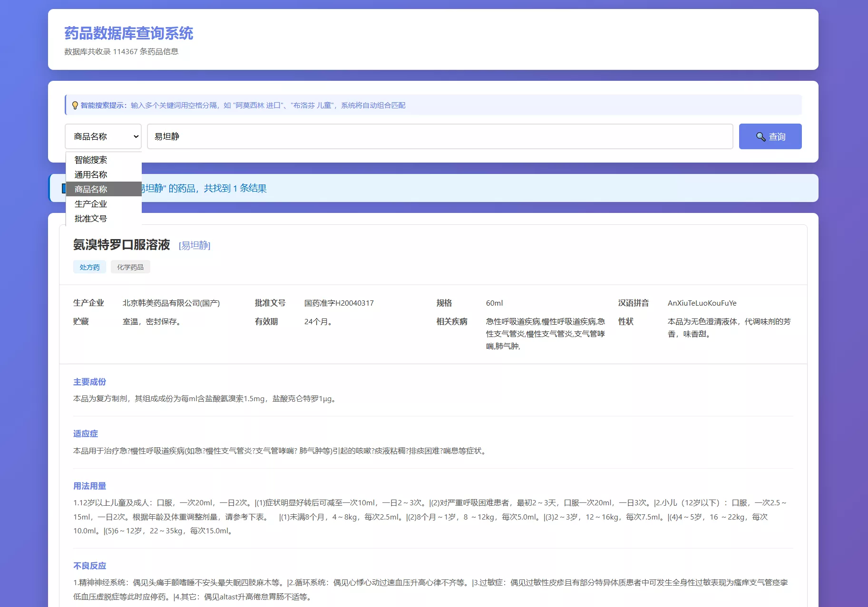Viewport: 868px width, 607px height.
Task: Click the 化学药品 category tag
Action: 131,267
